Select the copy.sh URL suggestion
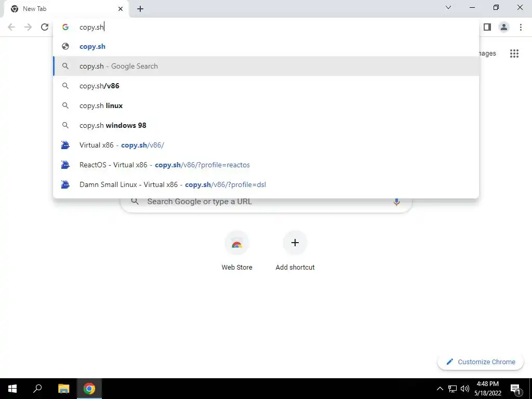 tap(266, 46)
